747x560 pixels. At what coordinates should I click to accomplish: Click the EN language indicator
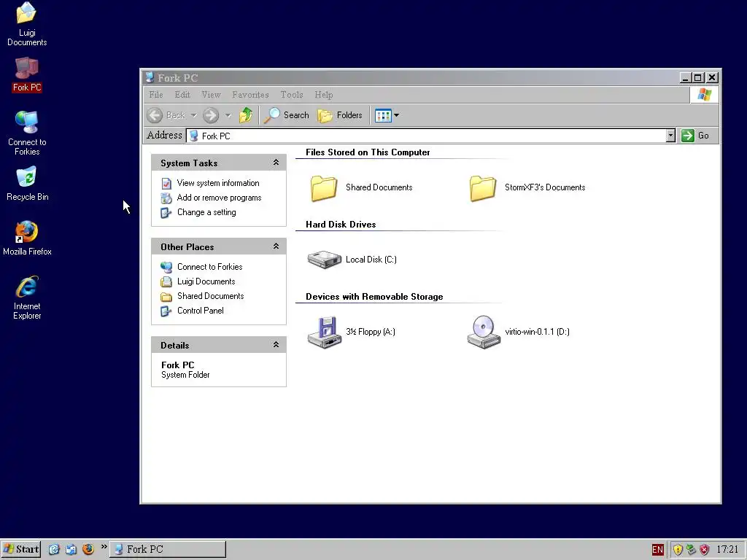(657, 550)
